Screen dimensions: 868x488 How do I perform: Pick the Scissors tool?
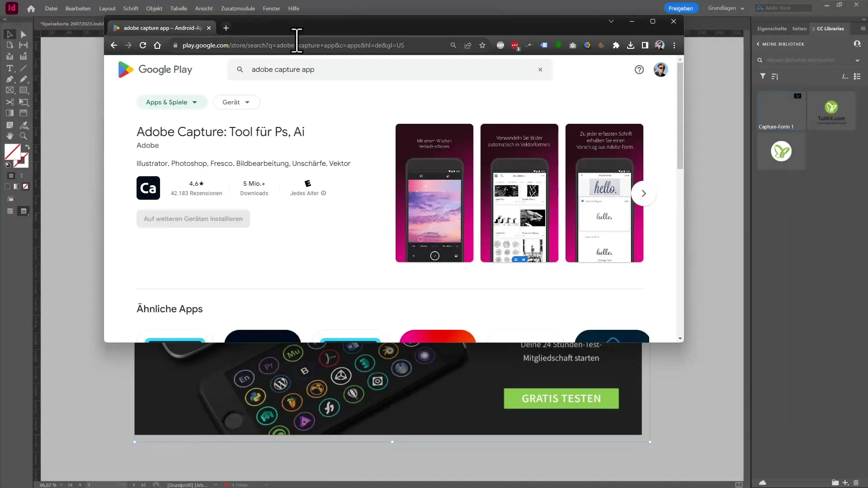(x=9, y=102)
